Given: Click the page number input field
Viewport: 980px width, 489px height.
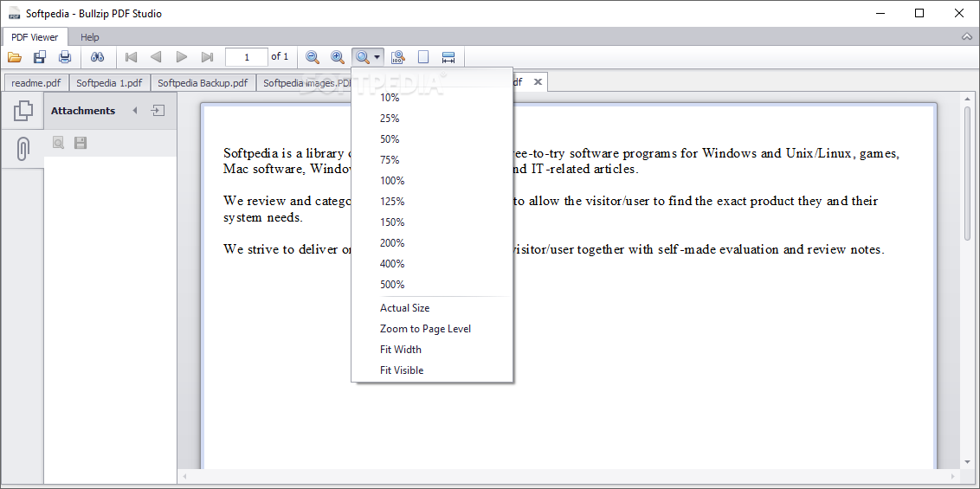Looking at the screenshot, I should [247, 57].
